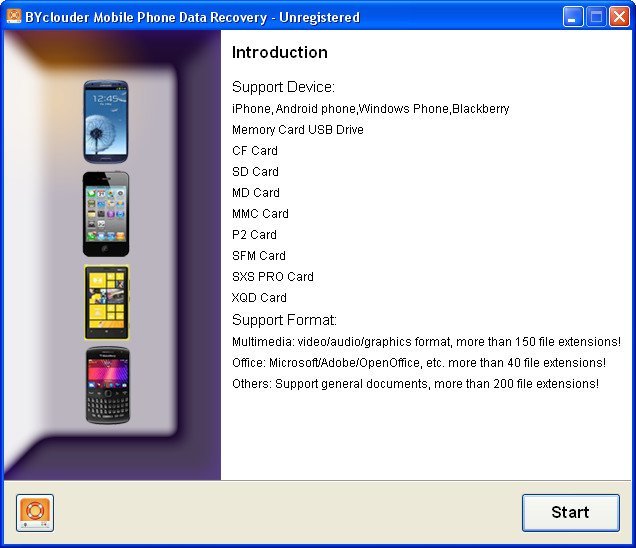This screenshot has width=636, height=548.
Task: Click the 'Support Device:' label
Action: click(x=283, y=87)
